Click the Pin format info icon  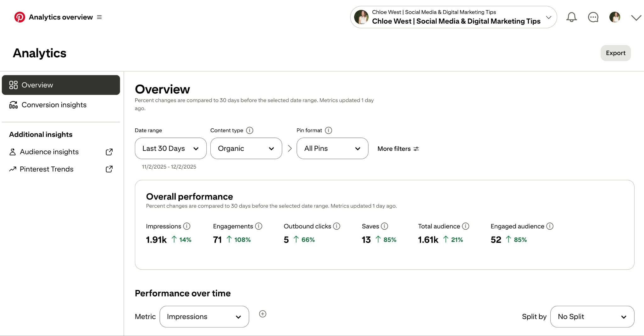point(329,130)
